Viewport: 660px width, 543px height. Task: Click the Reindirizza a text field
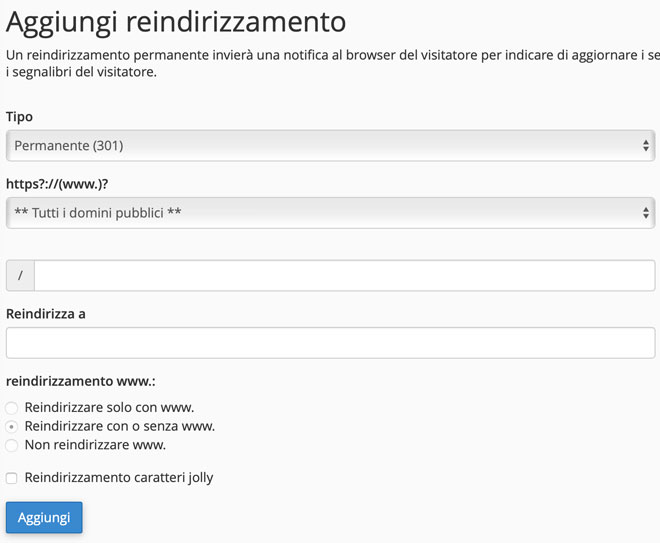pos(330,343)
